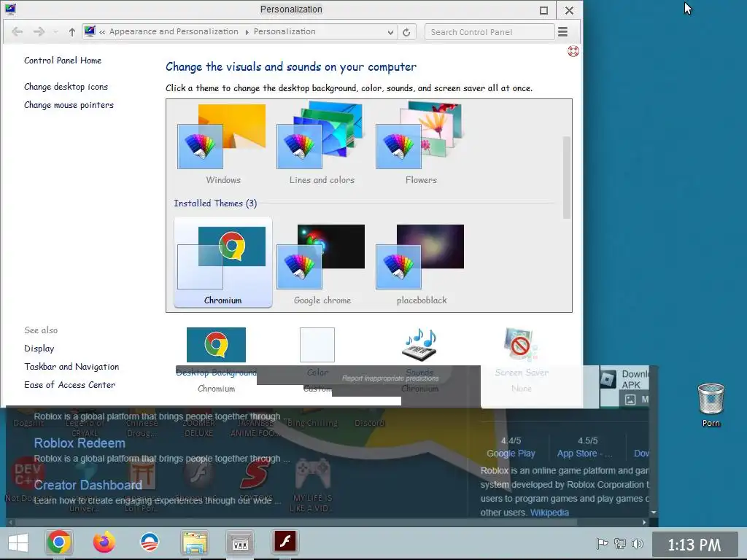Click the Wikipedia link in browser
The width and height of the screenshot is (747, 560).
coord(549,513)
